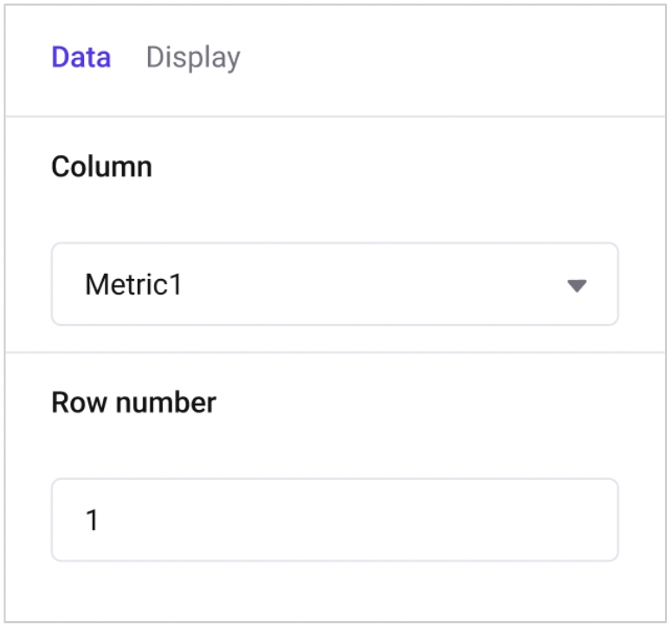Open Display settings tab
Image resolution: width=672 pixels, height=629 pixels.
[192, 57]
